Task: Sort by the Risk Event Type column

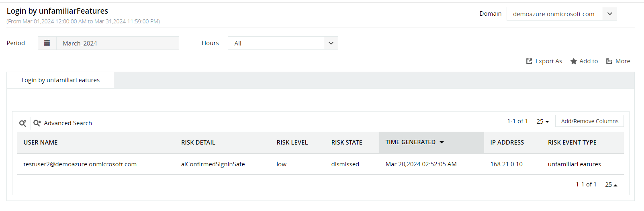Action: coord(572,143)
